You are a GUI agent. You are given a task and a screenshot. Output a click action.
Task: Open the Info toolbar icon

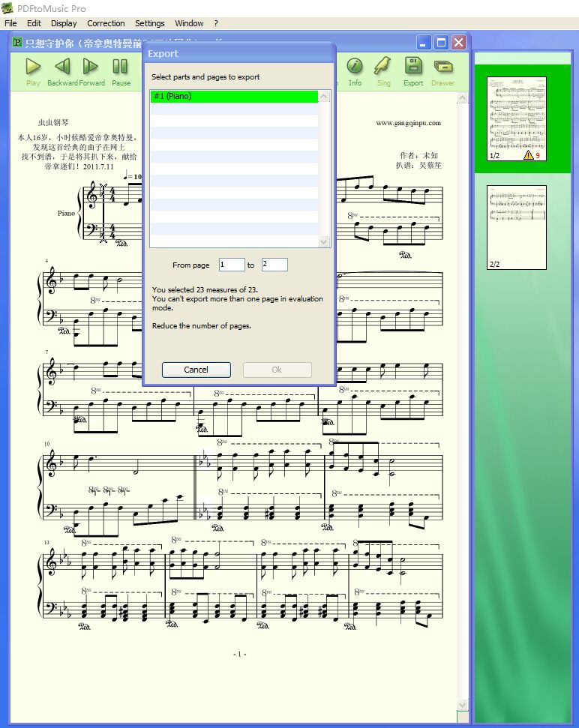355,66
